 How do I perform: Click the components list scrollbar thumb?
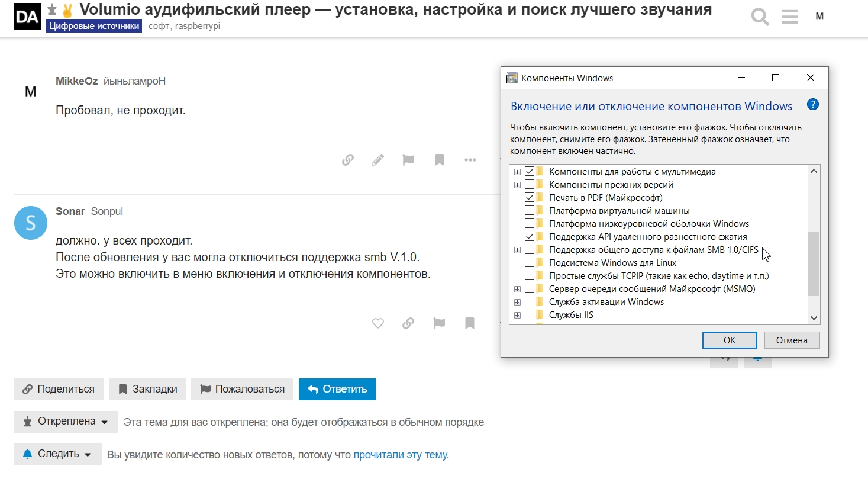pos(814,263)
